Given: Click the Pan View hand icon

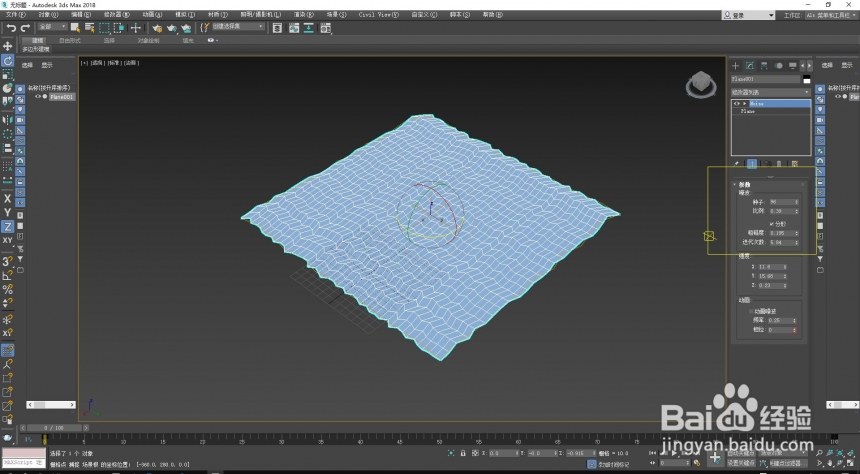Looking at the screenshot, I should pyautogui.click(x=829, y=464).
